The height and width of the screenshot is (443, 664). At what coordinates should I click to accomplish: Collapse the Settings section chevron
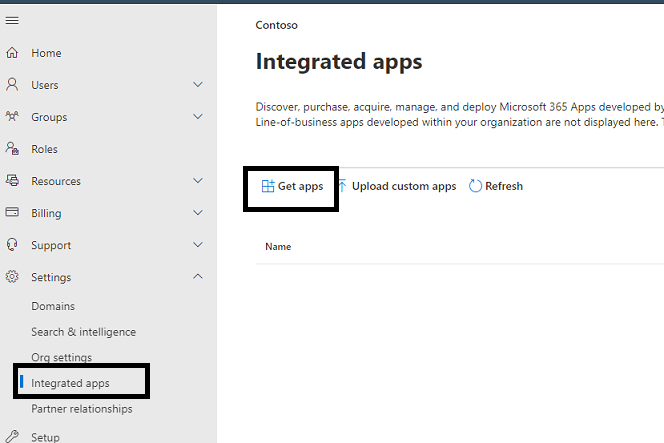(198, 277)
